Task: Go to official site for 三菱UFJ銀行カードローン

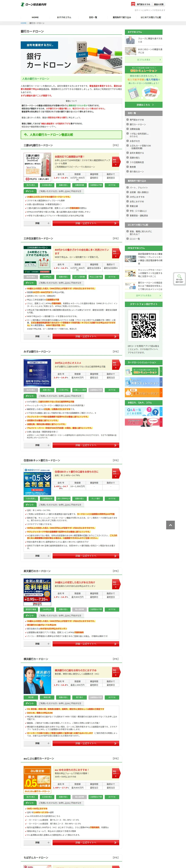Action: [x=86, y=223]
